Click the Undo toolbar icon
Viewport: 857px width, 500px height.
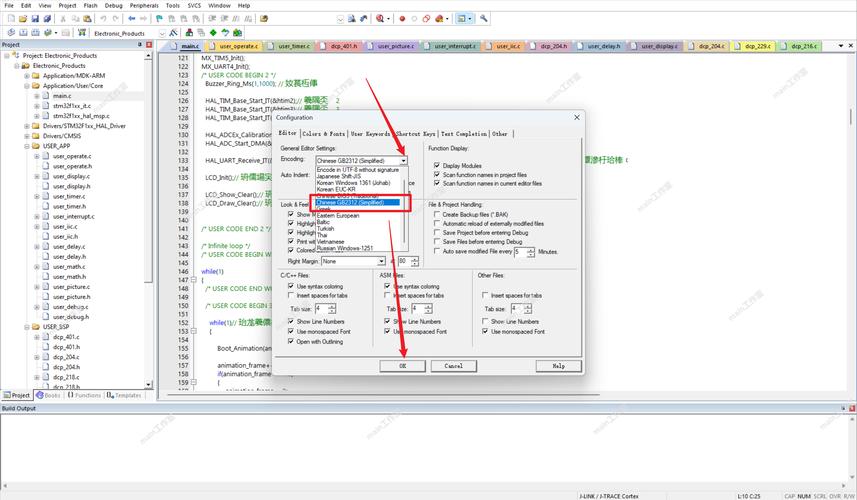coord(103,19)
